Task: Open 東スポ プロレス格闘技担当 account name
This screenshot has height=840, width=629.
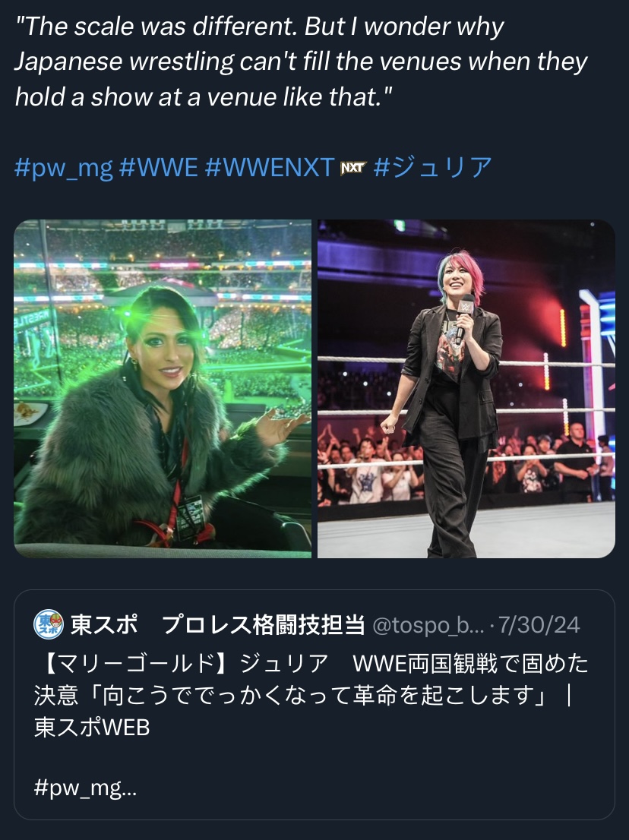Action: pos(218,624)
